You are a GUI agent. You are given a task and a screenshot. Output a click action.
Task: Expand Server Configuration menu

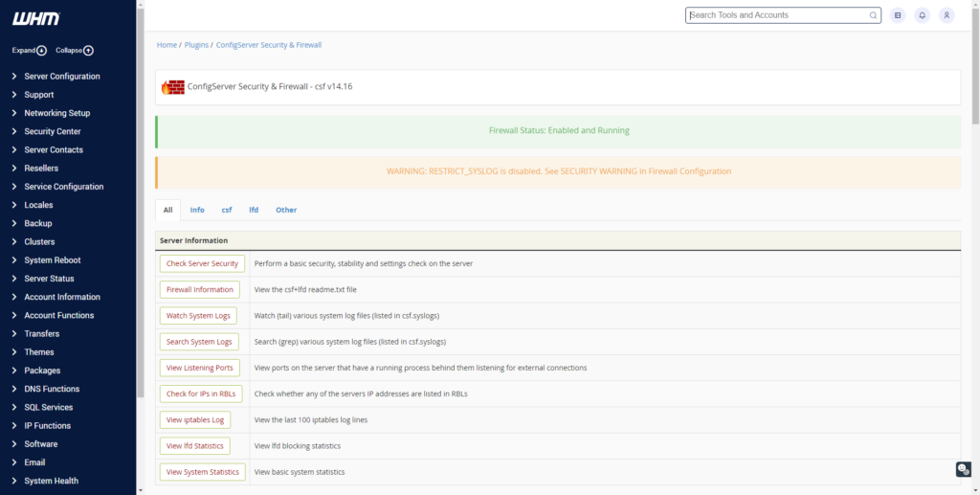[62, 77]
